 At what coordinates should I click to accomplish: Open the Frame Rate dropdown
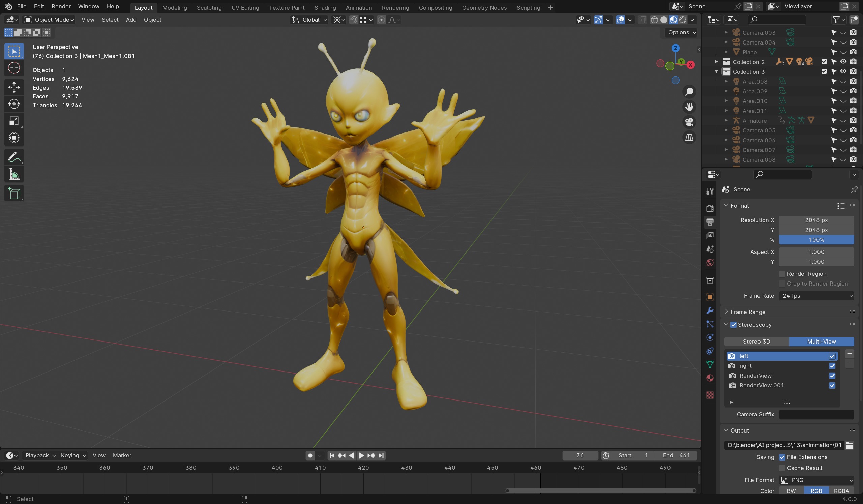[816, 295]
